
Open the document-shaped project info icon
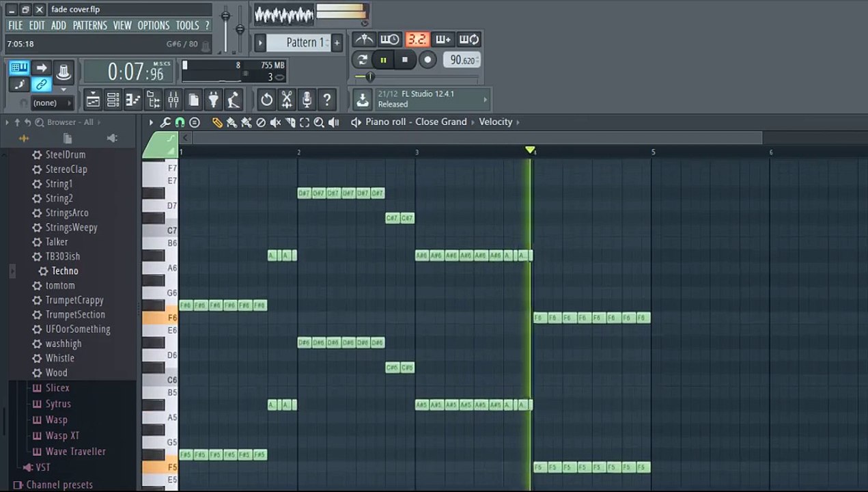(194, 100)
